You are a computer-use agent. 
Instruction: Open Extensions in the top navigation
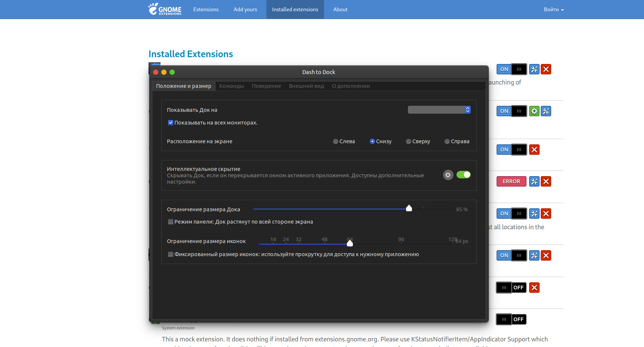[206, 9]
